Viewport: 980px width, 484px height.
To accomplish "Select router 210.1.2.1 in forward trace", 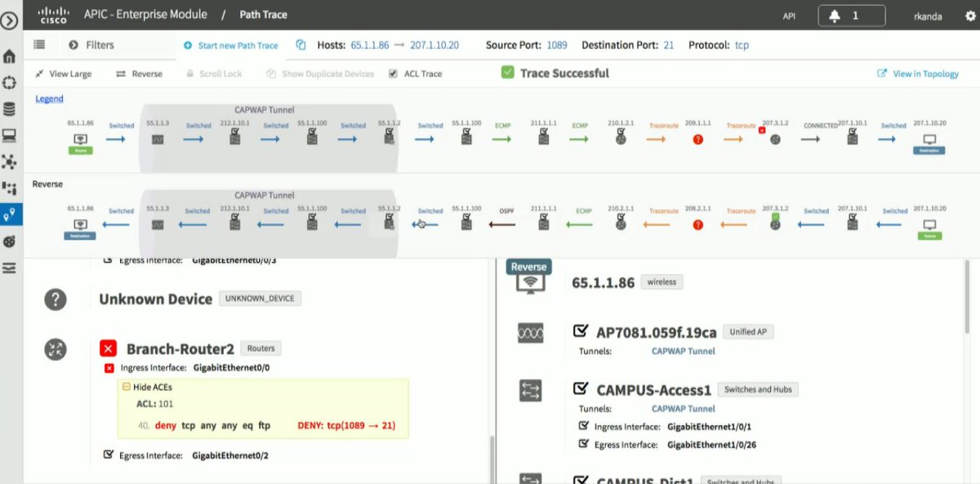I will coord(621,139).
